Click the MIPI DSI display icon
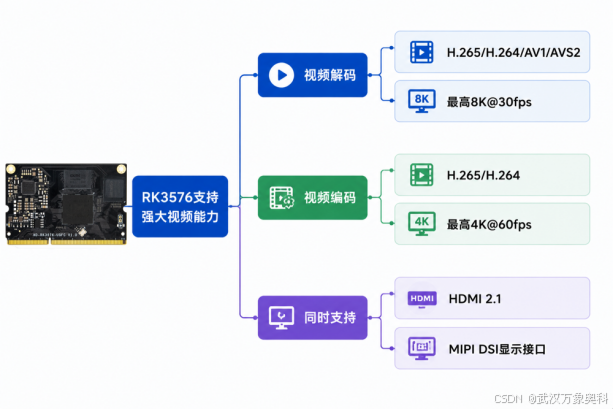Viewport: 614px width, 410px height. [x=421, y=349]
